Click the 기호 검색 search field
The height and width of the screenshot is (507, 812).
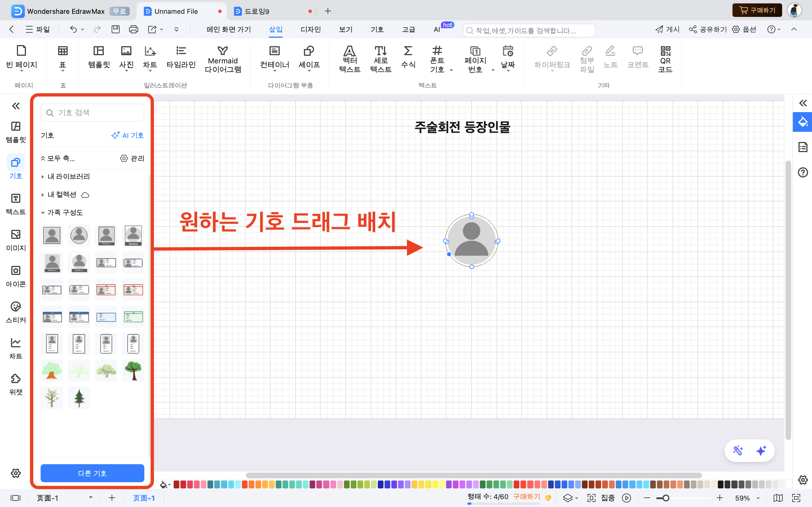[92, 113]
